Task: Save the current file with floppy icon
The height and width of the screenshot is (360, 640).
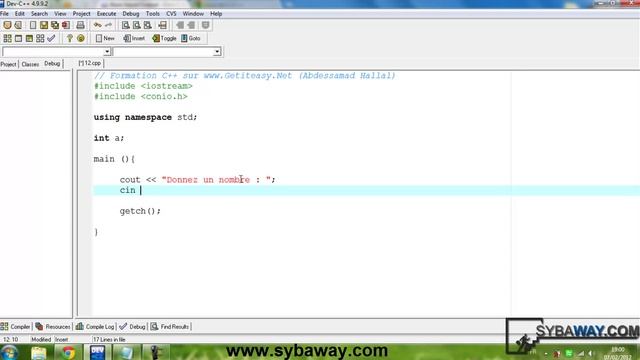Action: pos(44,25)
